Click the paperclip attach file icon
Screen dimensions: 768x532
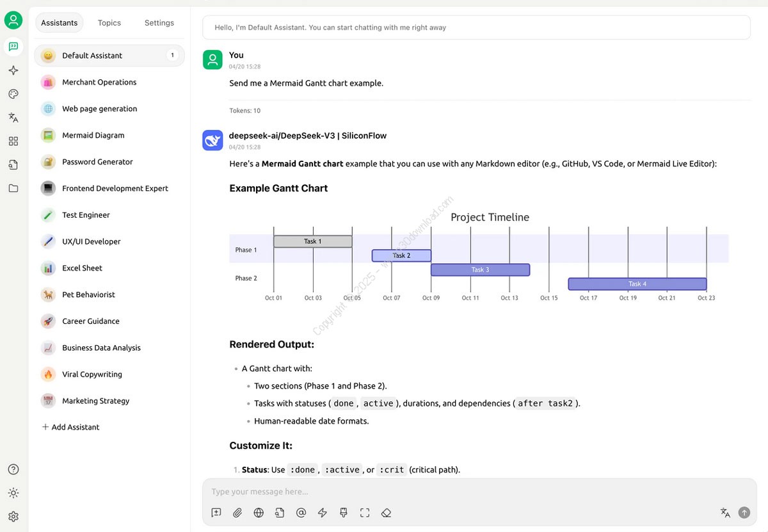(237, 513)
